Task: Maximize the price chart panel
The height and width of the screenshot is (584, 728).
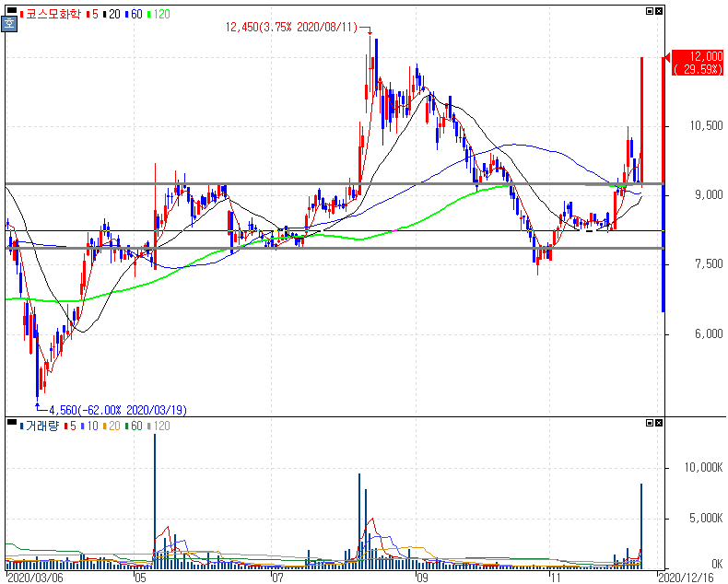Action: [650, 11]
